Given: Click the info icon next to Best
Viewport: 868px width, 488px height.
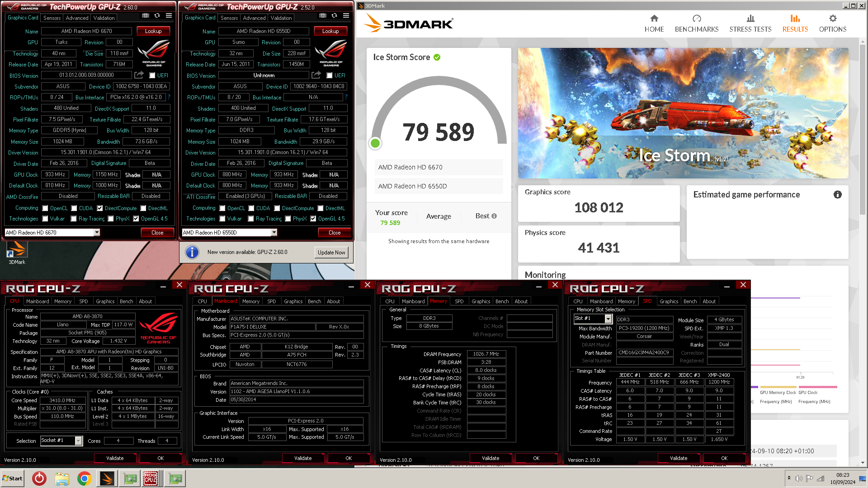Looking at the screenshot, I should 494,216.
